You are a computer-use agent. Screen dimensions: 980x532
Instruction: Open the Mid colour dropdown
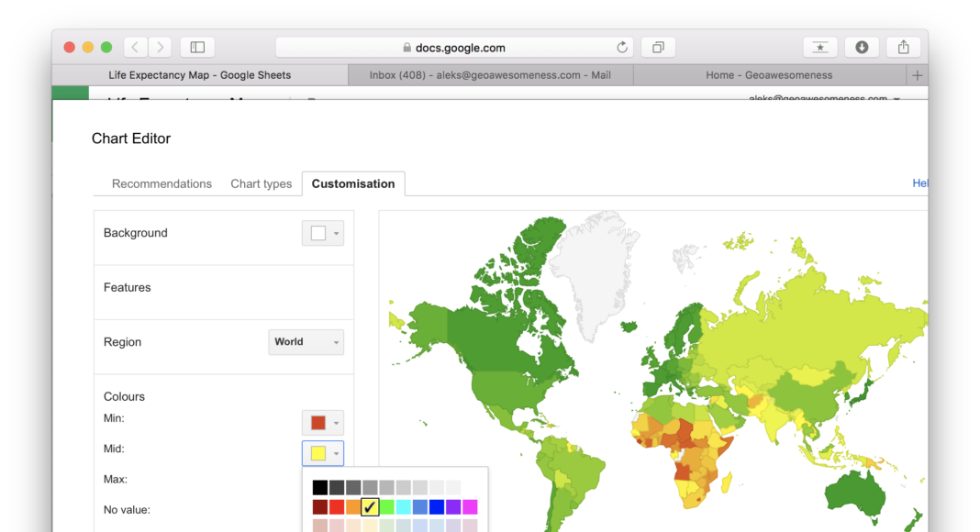click(323, 453)
